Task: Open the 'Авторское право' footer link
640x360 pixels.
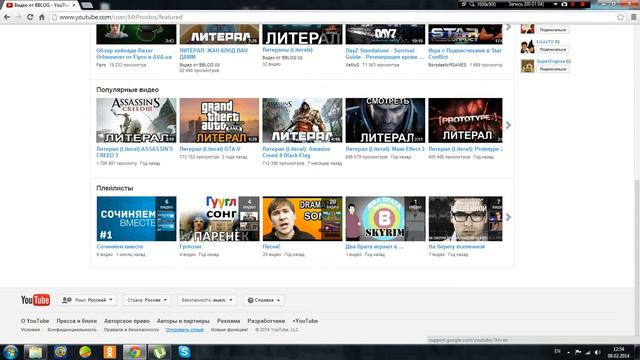Action: (127, 321)
